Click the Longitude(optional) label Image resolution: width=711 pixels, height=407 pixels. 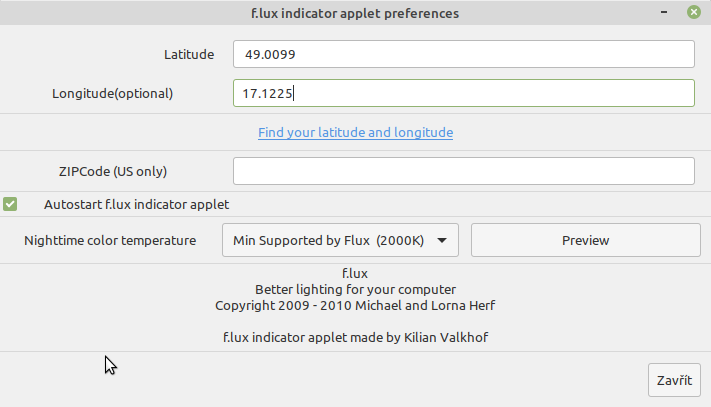point(113,93)
